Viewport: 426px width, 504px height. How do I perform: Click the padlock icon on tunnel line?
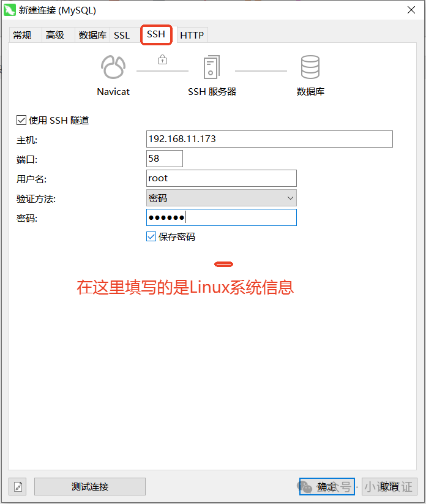coord(162,59)
